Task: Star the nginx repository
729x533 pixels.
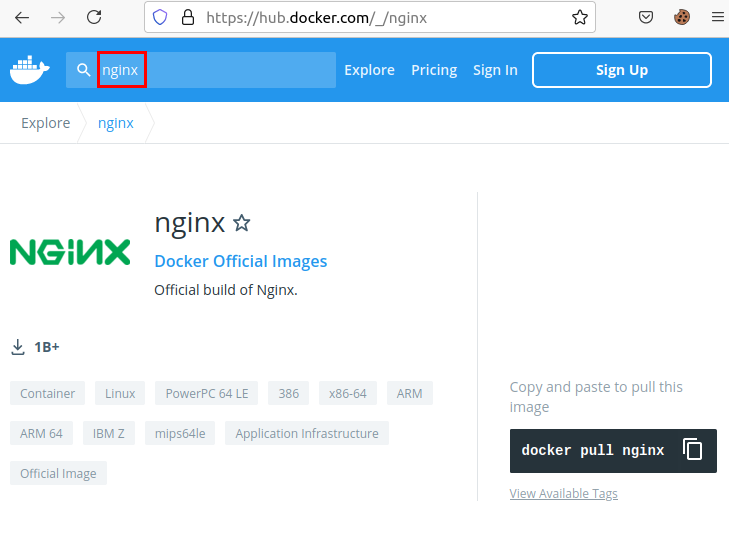Action: (242, 223)
